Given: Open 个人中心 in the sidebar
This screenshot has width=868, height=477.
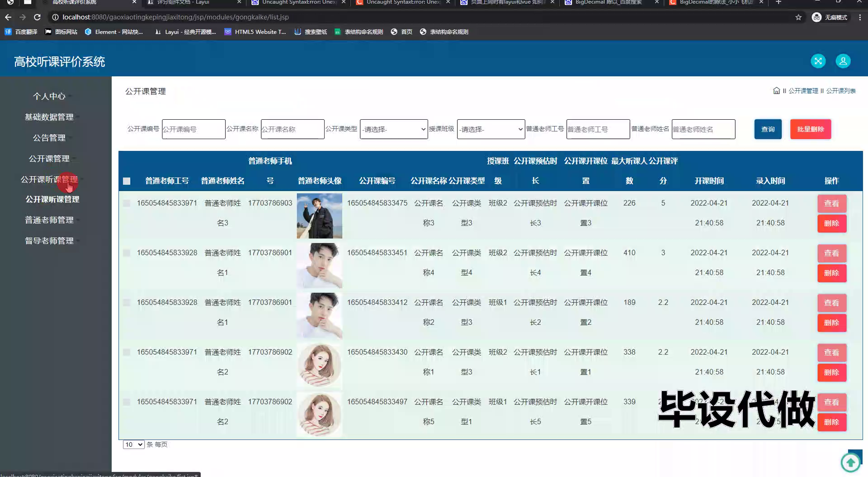Looking at the screenshot, I should [x=49, y=96].
